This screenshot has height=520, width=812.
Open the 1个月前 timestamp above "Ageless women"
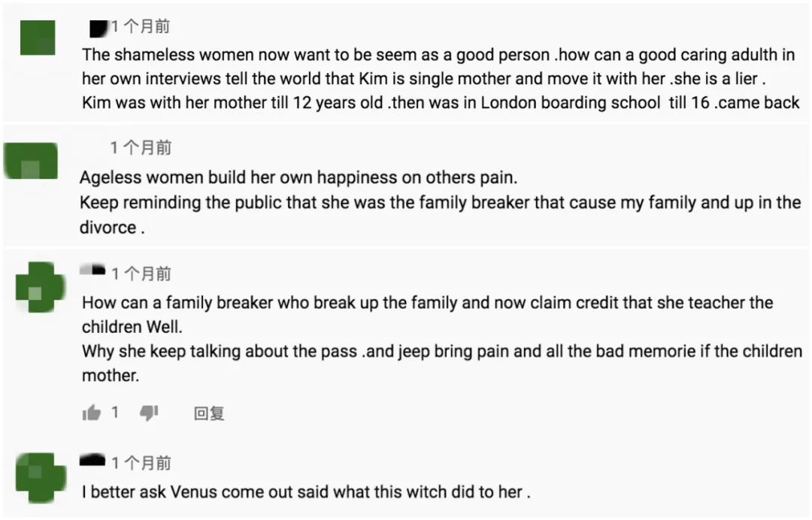click(x=141, y=148)
